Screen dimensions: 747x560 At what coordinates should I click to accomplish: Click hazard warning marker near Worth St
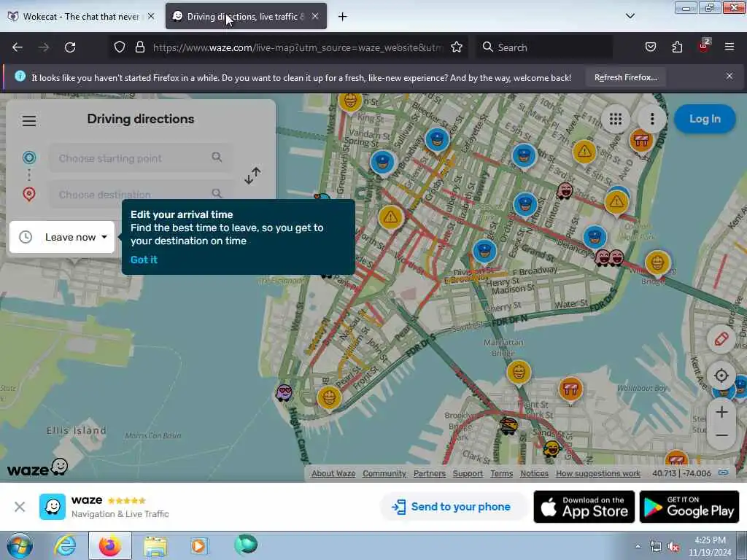point(391,217)
